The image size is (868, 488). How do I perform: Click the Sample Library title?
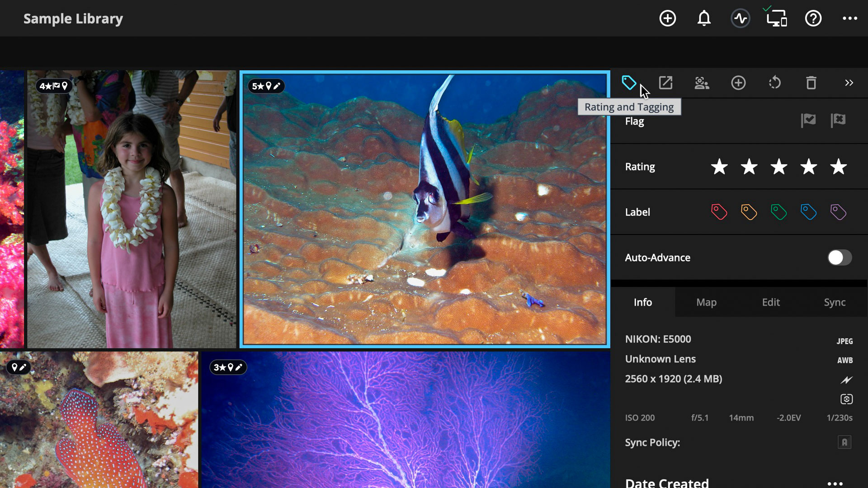coord(73,19)
